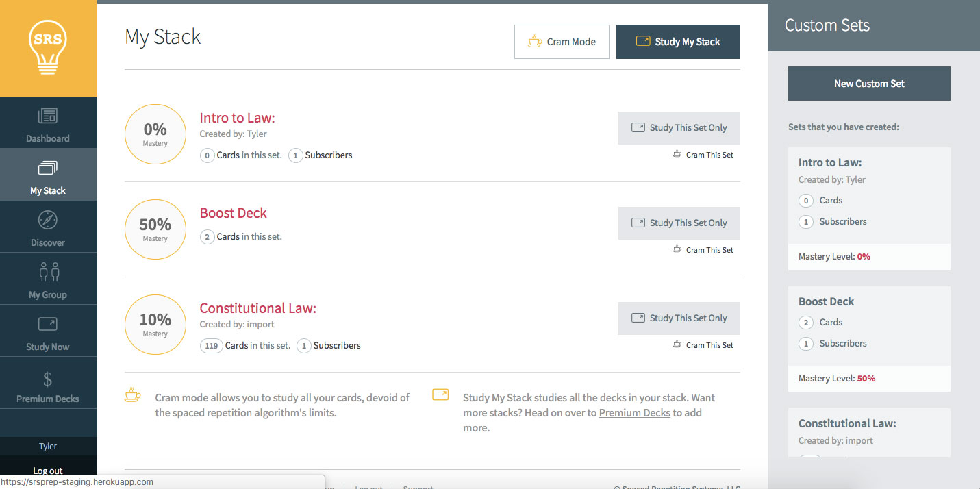Select the My Stack sidebar icon
Screen dimensions: 980x489
[48, 168]
